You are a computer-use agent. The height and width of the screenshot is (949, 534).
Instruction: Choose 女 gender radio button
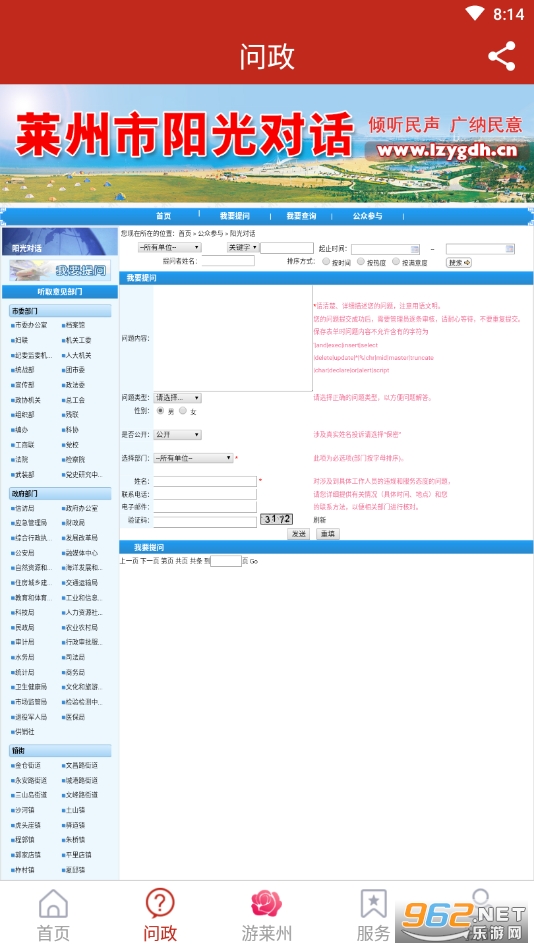pos(183,410)
